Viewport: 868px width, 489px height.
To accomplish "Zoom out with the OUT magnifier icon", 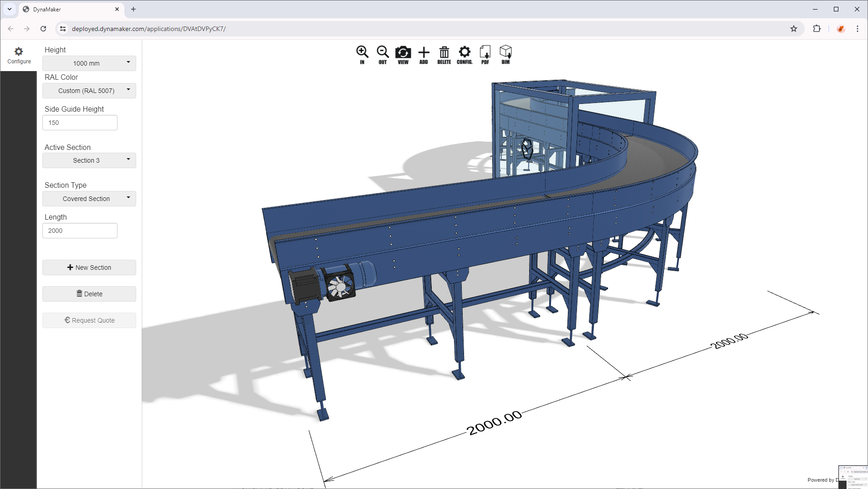I will click(x=383, y=55).
